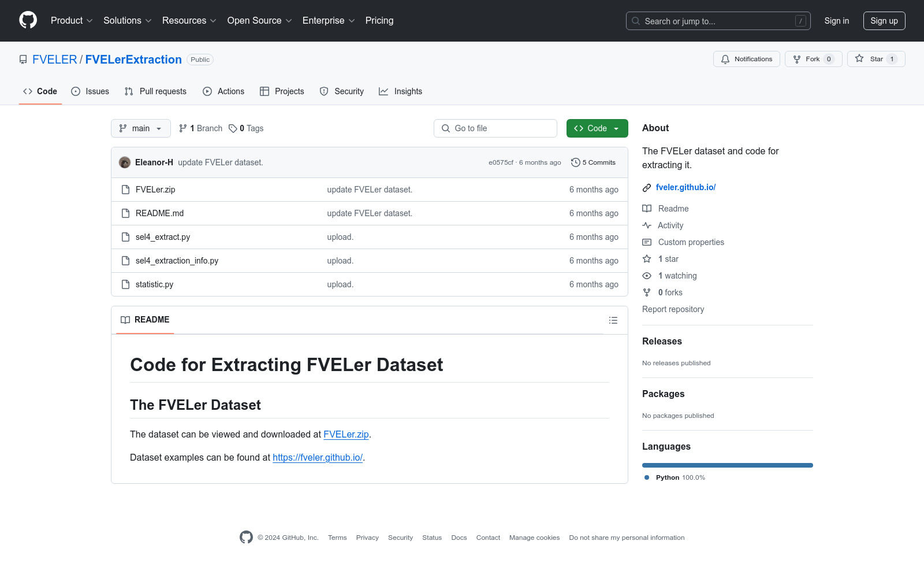
Task: Open commit hash e0575cf
Action: (x=501, y=162)
